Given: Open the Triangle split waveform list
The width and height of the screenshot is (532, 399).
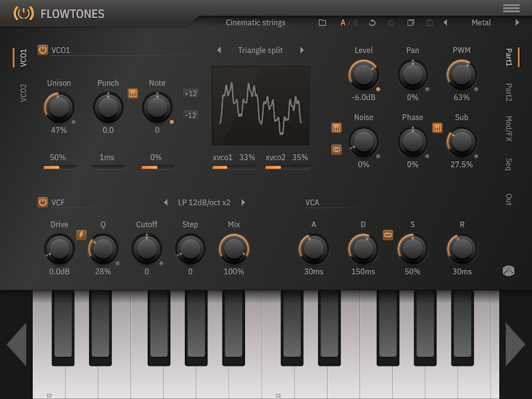Looking at the screenshot, I should (260, 50).
